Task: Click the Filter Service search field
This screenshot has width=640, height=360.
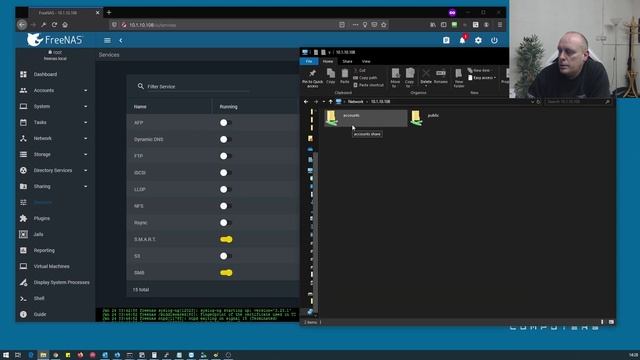Action: tap(198, 87)
